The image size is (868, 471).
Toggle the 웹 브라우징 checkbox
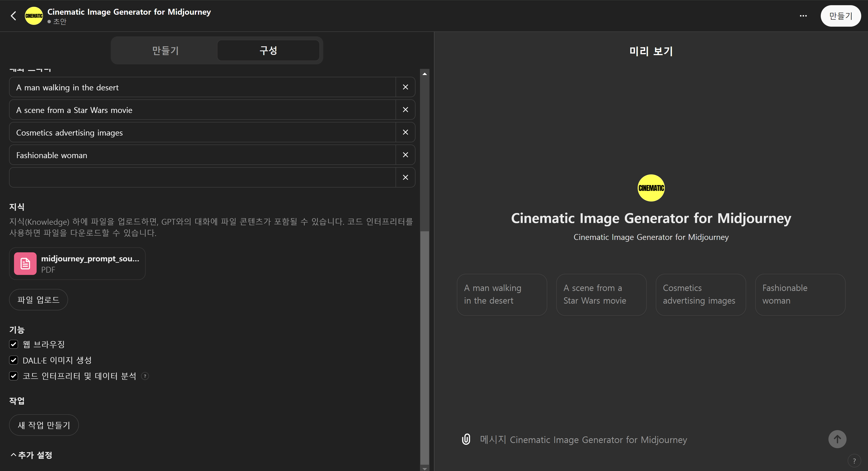tap(14, 344)
